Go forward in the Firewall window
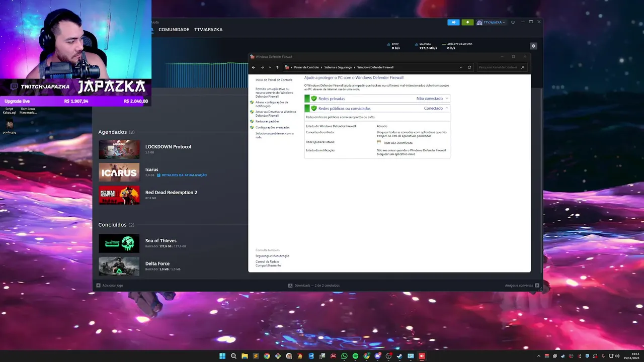 [262, 67]
